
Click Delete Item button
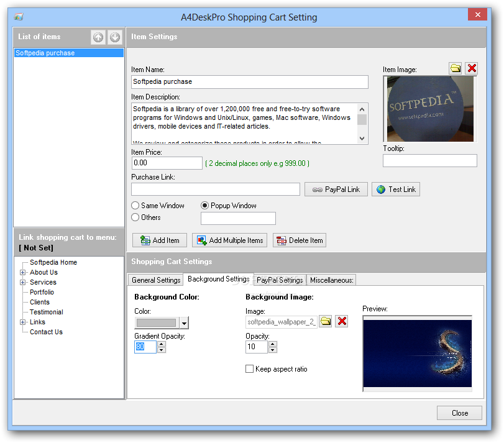pos(300,240)
